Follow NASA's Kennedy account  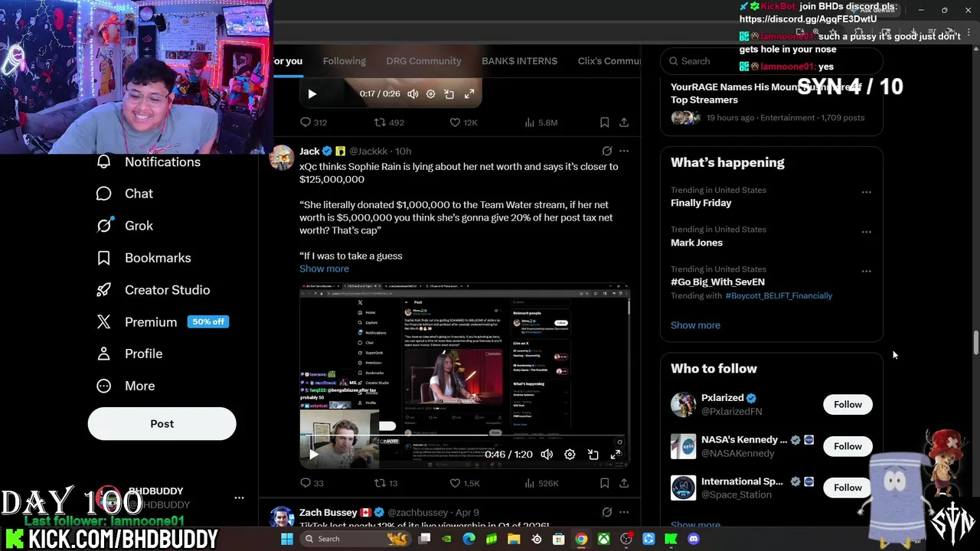point(848,446)
